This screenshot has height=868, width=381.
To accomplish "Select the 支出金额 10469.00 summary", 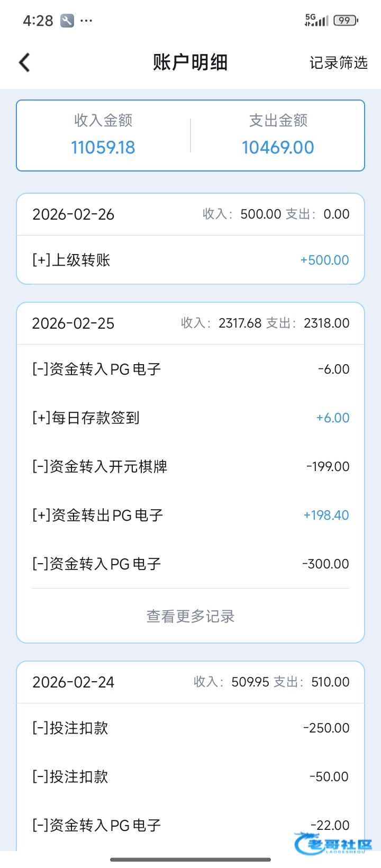I will [x=278, y=135].
